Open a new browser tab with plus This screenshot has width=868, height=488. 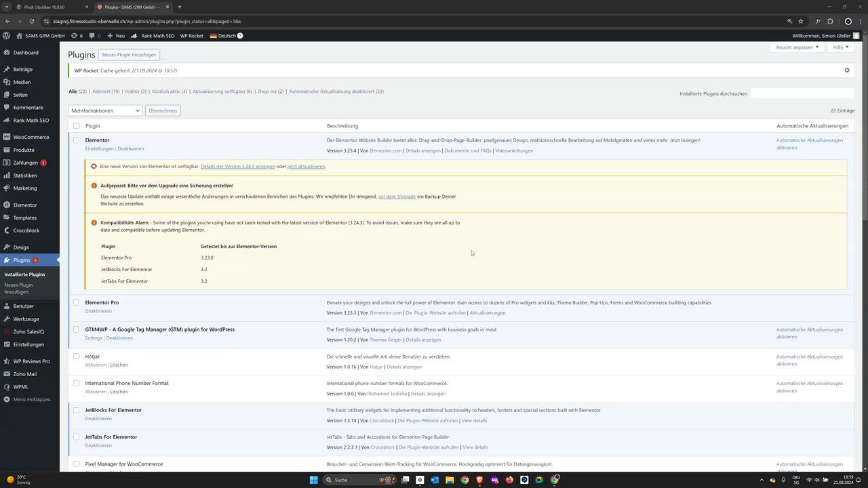(180, 7)
